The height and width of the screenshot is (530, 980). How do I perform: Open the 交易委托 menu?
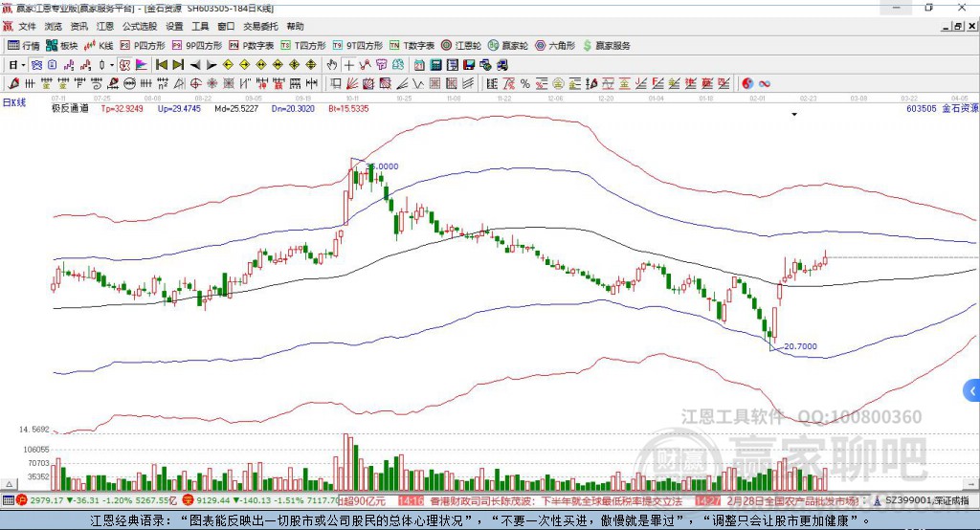click(x=260, y=26)
